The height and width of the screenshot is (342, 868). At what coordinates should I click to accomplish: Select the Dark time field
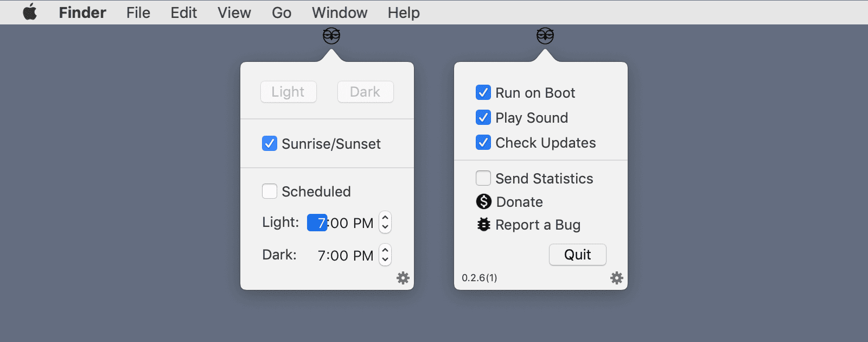point(345,255)
